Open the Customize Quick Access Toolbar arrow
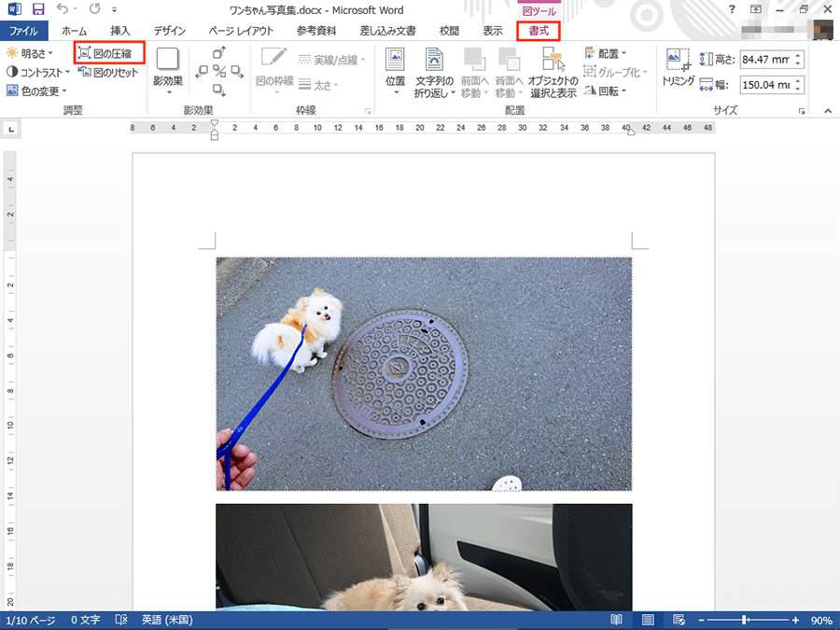The width and height of the screenshot is (840, 630). (x=114, y=9)
